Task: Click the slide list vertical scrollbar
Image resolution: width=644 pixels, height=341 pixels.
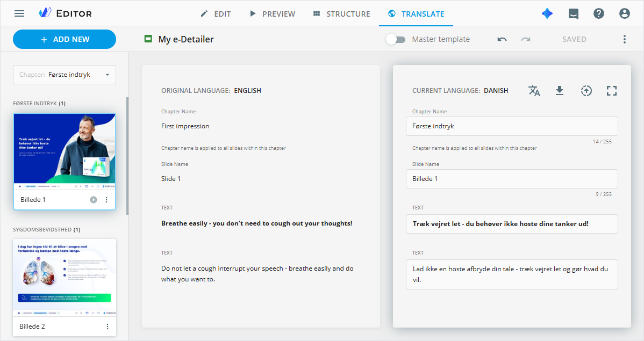Action: [x=127, y=156]
